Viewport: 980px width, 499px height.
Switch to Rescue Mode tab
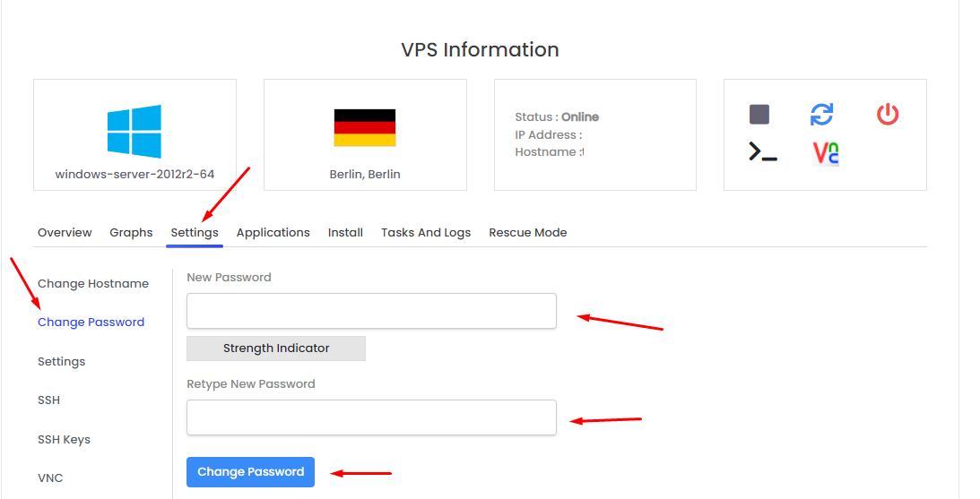528,232
